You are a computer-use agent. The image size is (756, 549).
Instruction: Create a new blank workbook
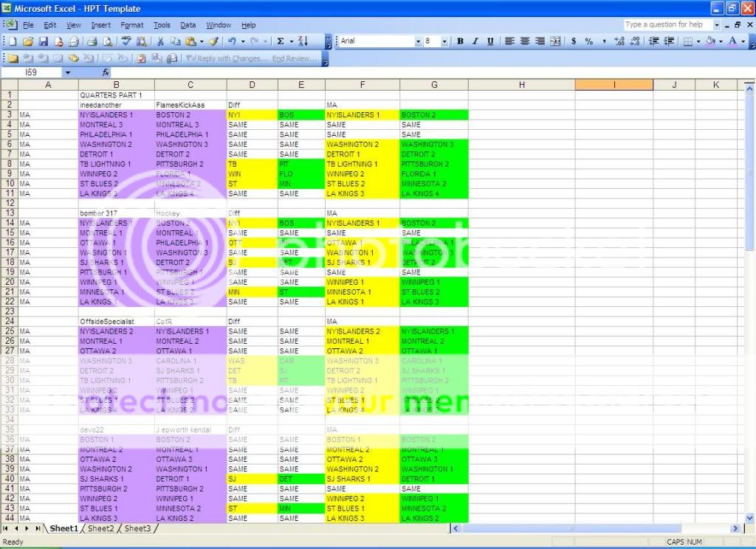click(13, 41)
